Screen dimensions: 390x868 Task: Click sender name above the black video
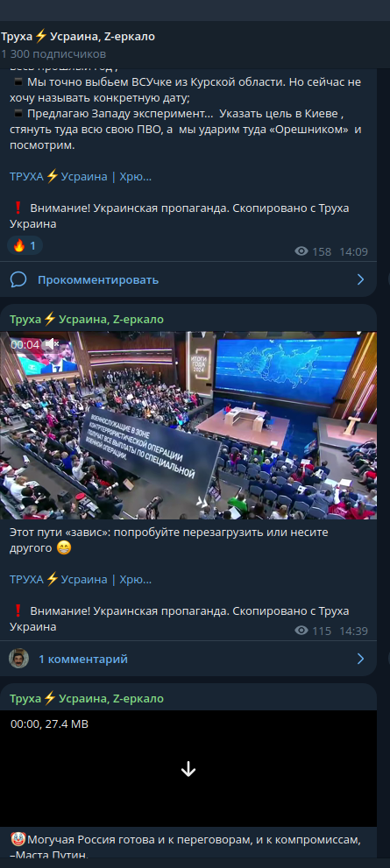point(87,699)
